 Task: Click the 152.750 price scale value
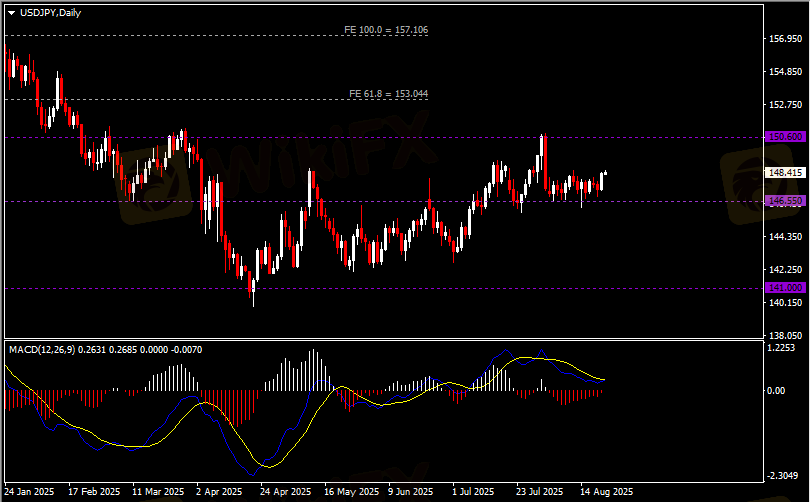pos(785,105)
